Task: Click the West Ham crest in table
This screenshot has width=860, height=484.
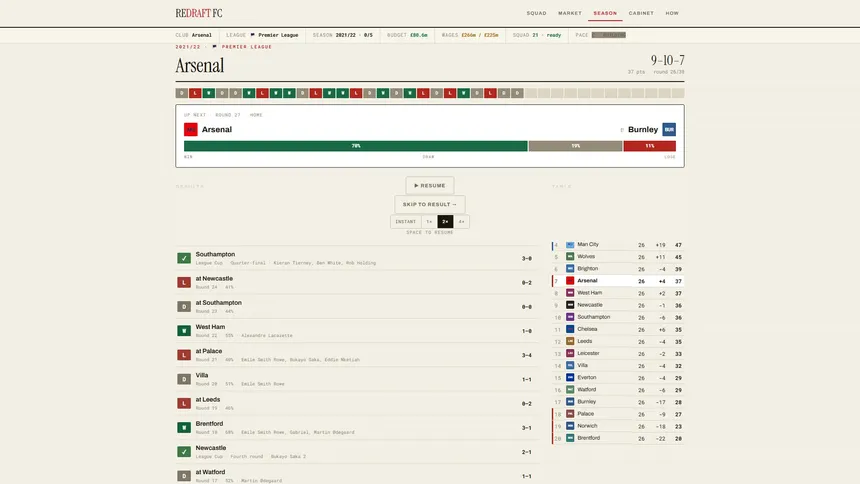Action: (570, 293)
